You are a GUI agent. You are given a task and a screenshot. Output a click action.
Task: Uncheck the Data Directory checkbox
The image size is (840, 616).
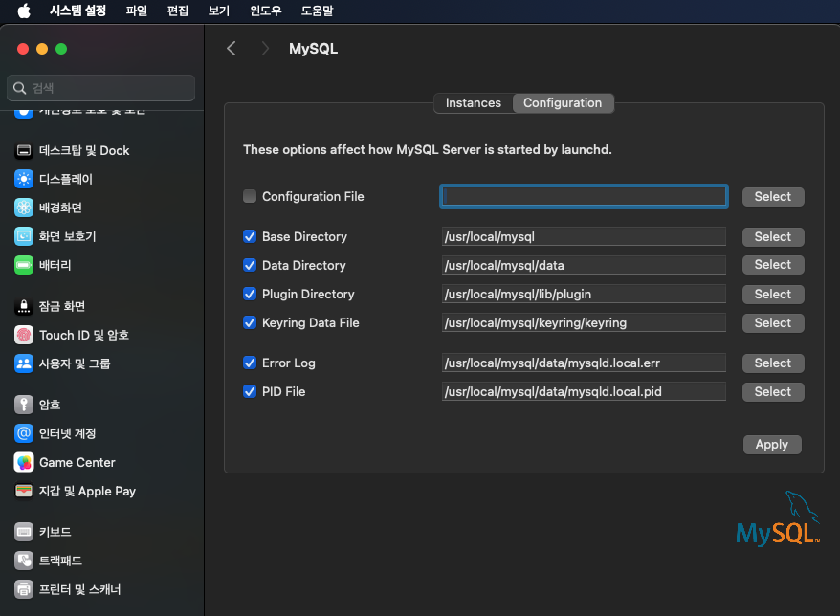point(250,265)
